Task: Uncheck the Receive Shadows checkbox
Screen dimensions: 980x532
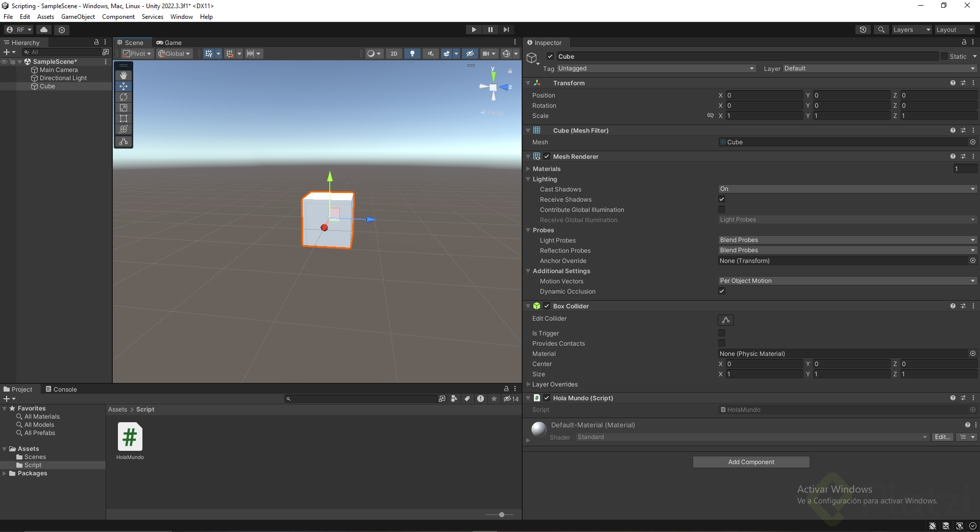Action: pos(722,199)
